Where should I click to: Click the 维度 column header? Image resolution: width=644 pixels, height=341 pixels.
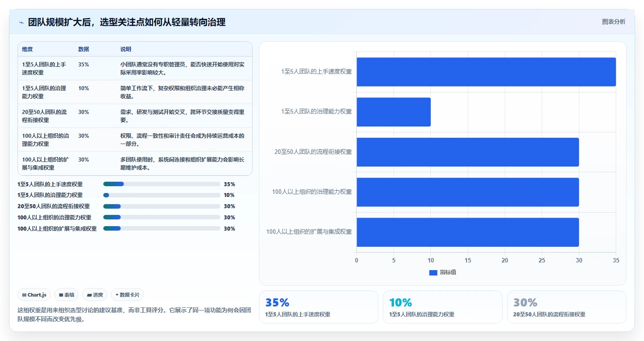coord(27,49)
